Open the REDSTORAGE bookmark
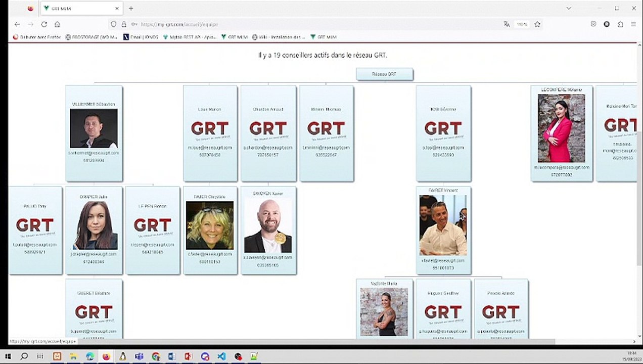This screenshot has height=364, width=643. tap(91, 37)
